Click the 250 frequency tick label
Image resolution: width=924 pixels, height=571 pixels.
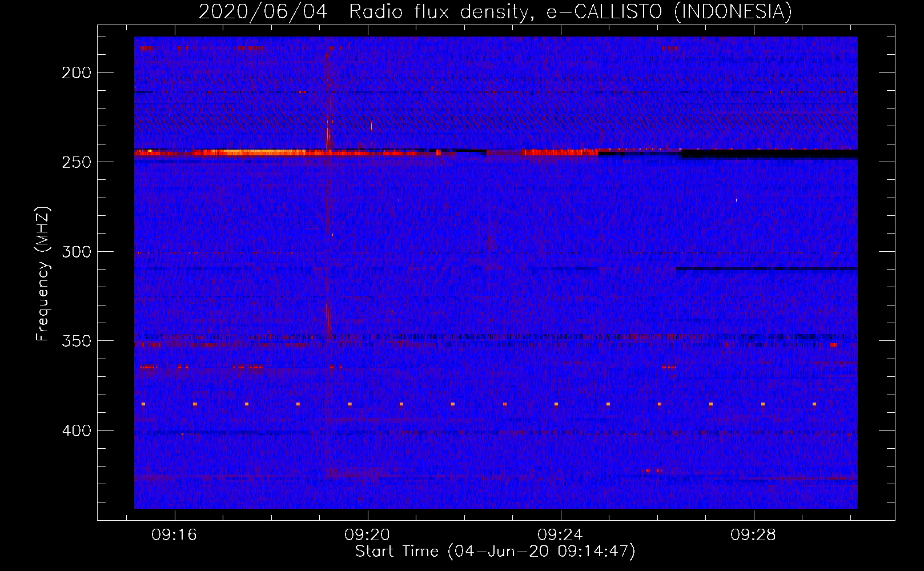click(x=77, y=162)
